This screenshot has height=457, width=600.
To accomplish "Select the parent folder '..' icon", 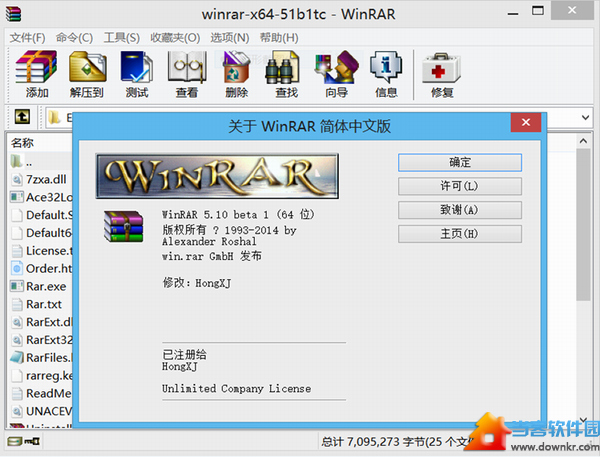I will click(16, 161).
